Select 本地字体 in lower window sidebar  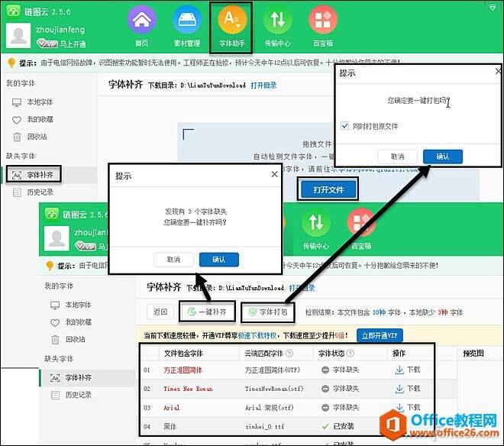71,305
